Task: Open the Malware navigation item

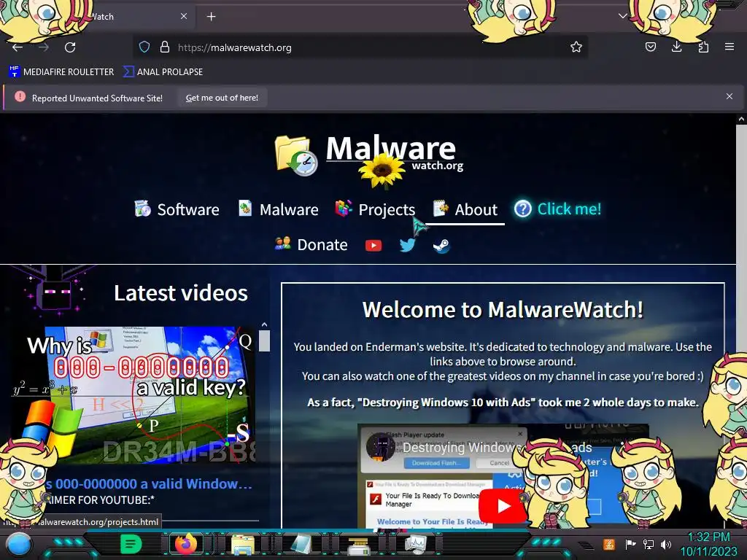Action: [278, 209]
